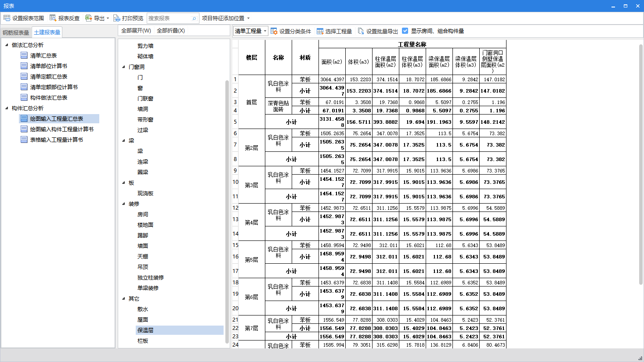Collapse the 梁 category group
This screenshot has width=644, height=362.
pyautogui.click(x=123, y=140)
